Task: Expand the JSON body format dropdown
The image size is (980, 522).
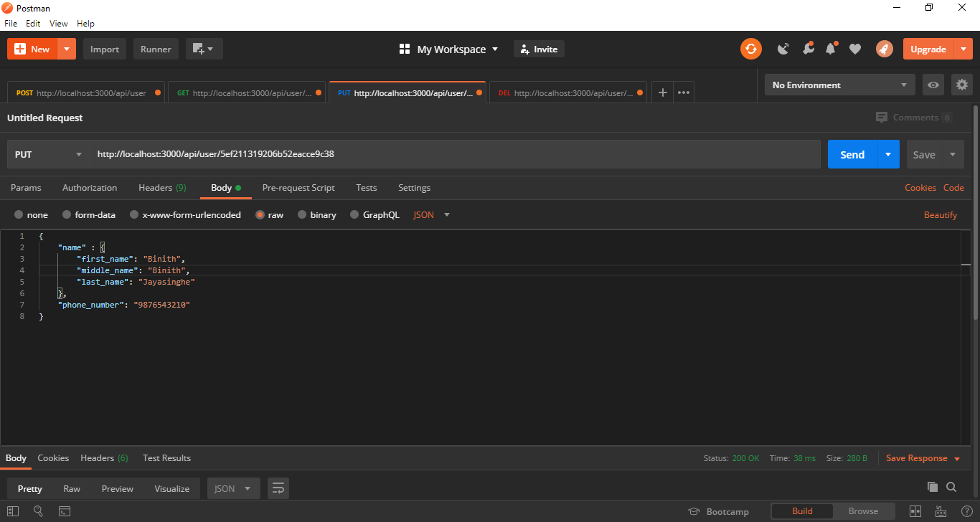Action: [446, 214]
